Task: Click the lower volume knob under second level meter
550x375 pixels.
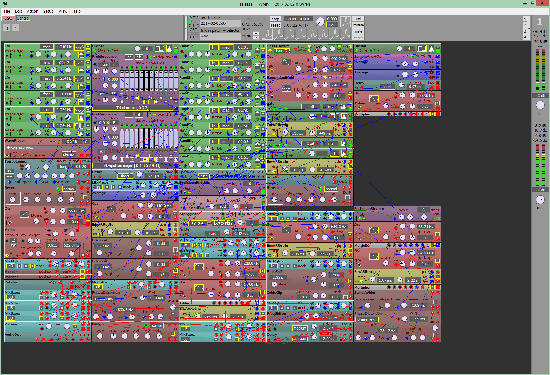Action: coord(540,200)
